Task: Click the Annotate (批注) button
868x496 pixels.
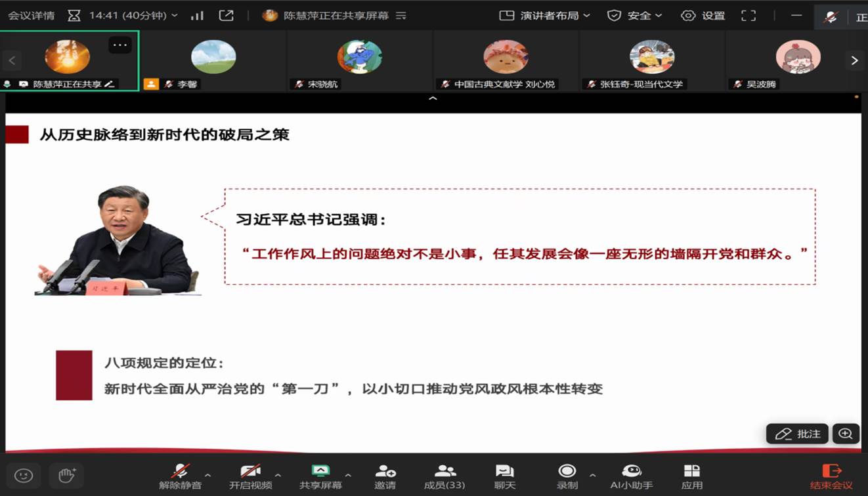Action: click(x=797, y=434)
